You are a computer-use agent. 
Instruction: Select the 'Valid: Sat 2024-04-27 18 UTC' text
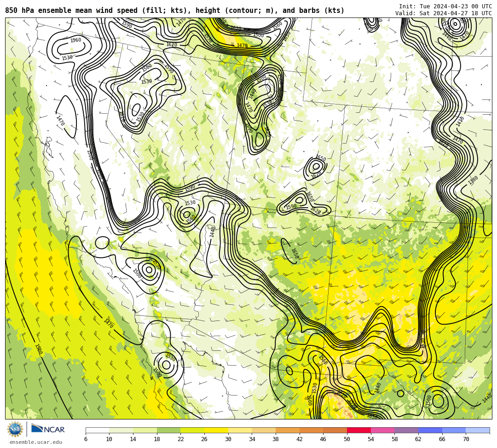444,13
